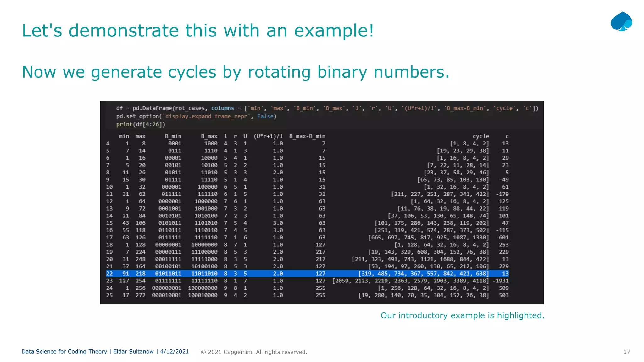This screenshot has width=644, height=362.
Task: Click the footer text 'Data Science for Coding Theory'
Action: [x=64, y=352]
